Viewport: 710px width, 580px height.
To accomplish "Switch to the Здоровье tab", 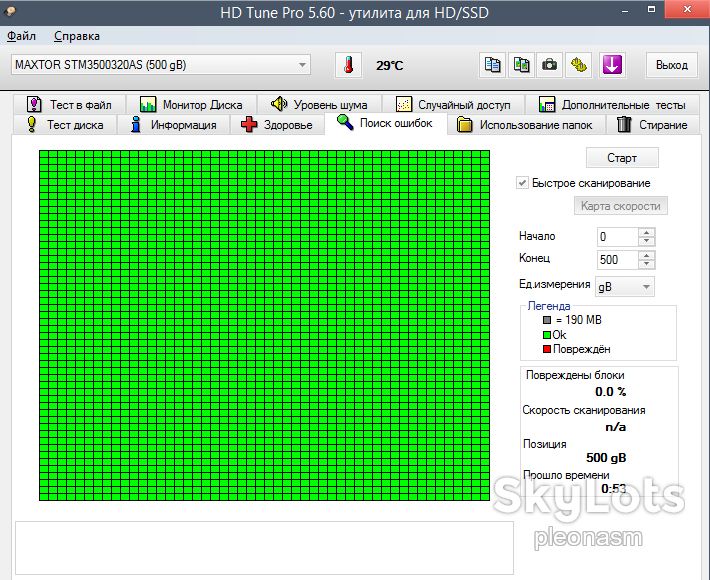I will coord(277,125).
